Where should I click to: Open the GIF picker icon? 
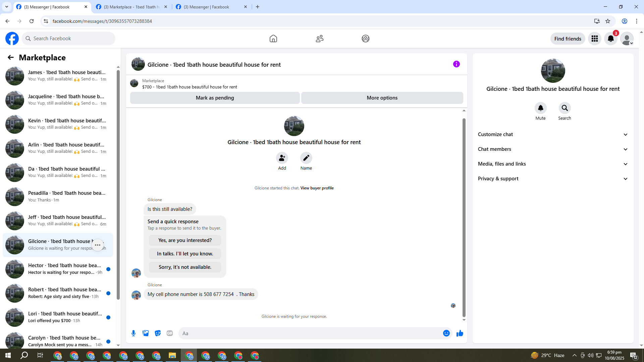pos(170,333)
